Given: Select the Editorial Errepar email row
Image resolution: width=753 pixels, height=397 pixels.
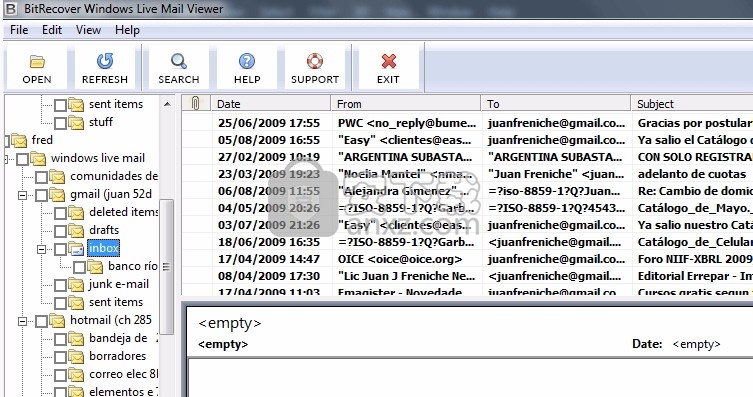Looking at the screenshot, I should click(x=467, y=276).
